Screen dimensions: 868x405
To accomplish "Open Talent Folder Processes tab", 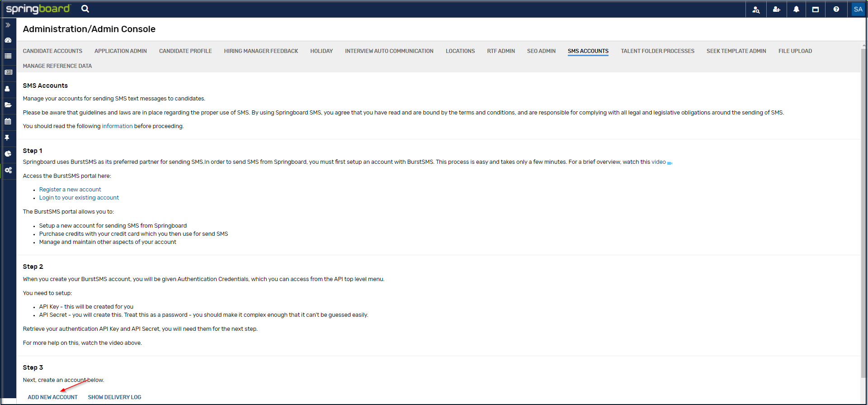I will (x=657, y=51).
